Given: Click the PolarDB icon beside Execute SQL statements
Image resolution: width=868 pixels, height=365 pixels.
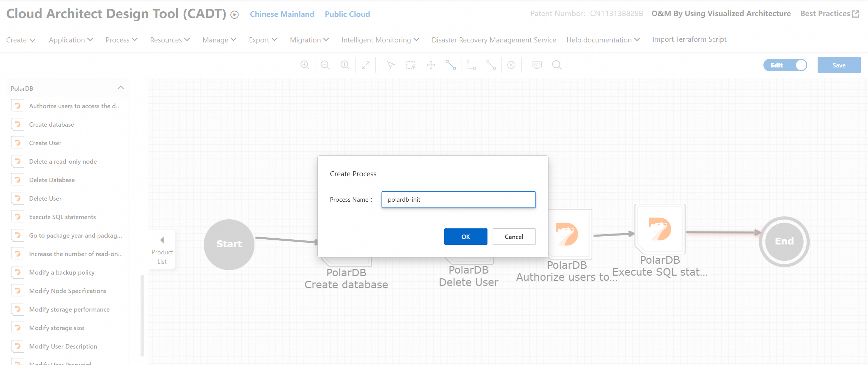Looking at the screenshot, I should [17, 217].
